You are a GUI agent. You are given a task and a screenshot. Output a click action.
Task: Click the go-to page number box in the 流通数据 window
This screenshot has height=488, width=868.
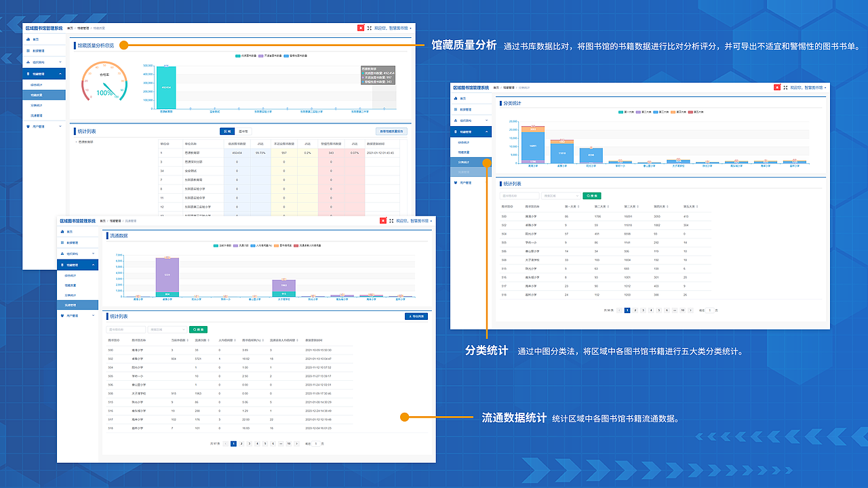[x=316, y=444]
